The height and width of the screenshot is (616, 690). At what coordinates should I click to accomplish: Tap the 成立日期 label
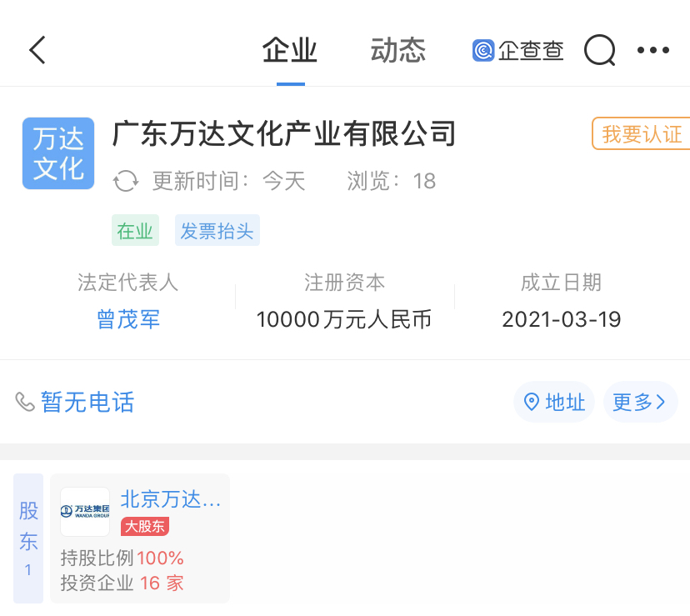pyautogui.click(x=562, y=283)
